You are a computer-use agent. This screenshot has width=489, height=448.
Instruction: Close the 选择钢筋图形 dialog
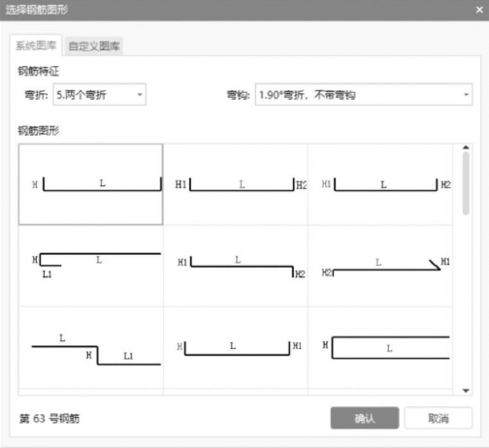[479, 10]
